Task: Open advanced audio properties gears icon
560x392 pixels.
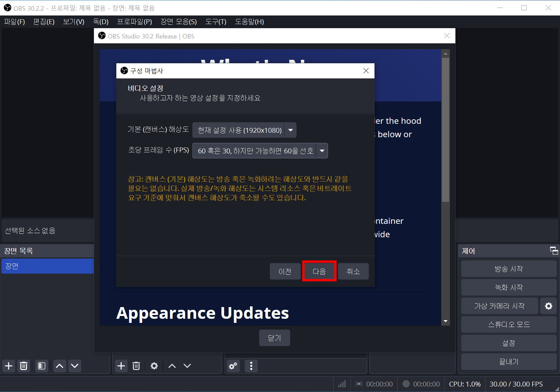Action: tap(233, 366)
